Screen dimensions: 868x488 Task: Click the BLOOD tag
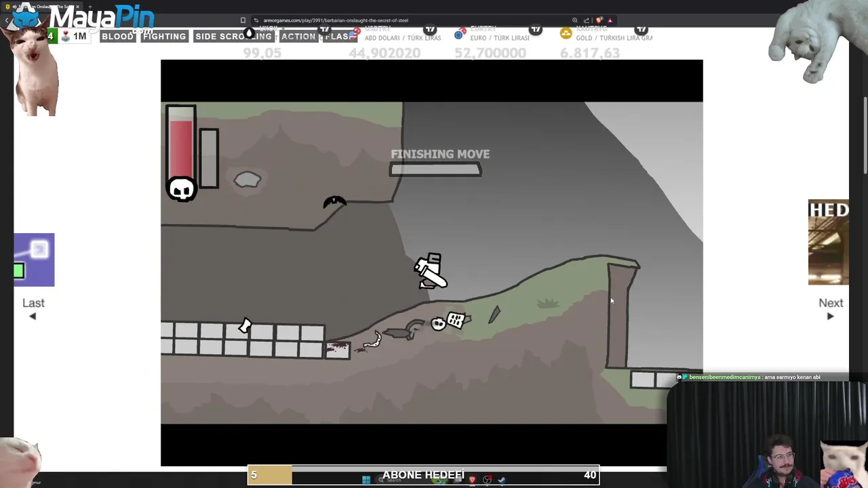pyautogui.click(x=117, y=37)
